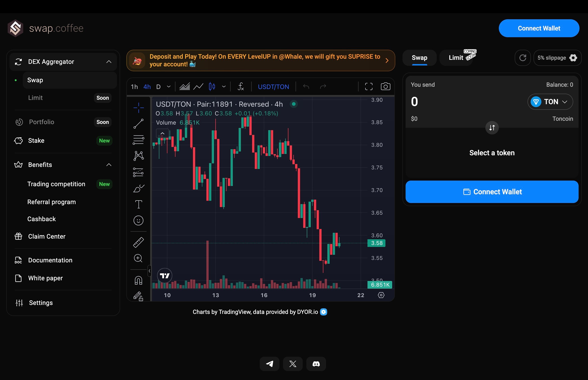This screenshot has width=588, height=380.
Task: Open the Discord link
Action: click(x=316, y=364)
